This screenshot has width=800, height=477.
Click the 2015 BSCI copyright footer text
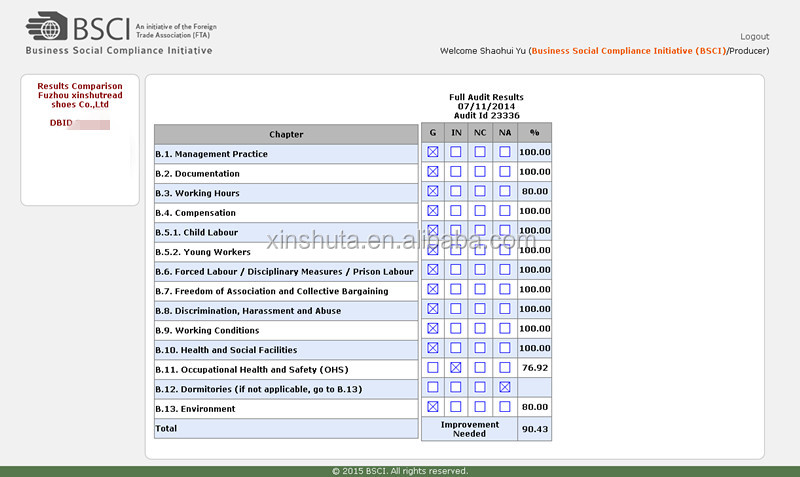(400, 471)
